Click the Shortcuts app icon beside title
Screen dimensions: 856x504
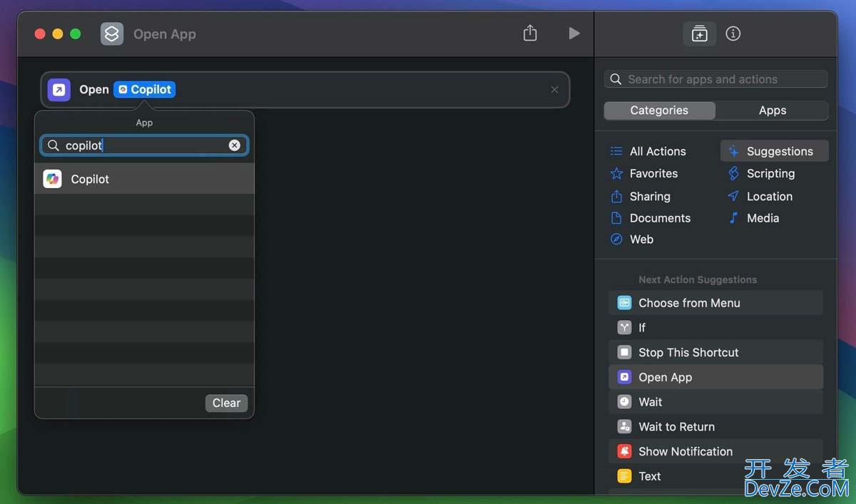(112, 34)
